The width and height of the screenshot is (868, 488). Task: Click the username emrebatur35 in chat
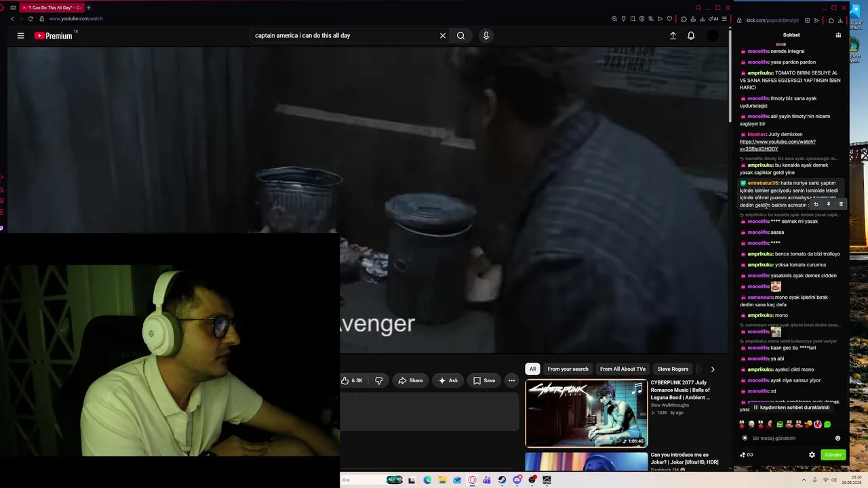[x=763, y=183]
